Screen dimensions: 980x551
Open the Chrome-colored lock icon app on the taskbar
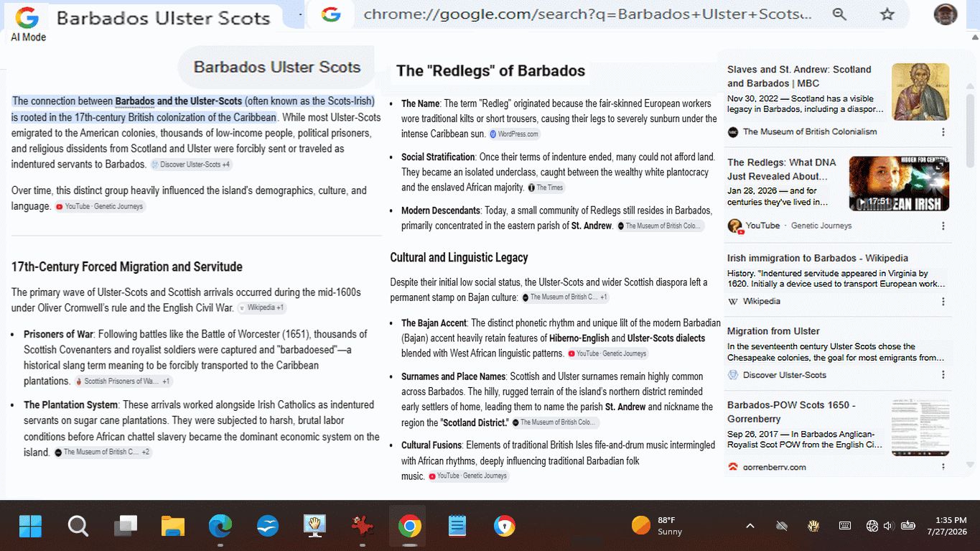tap(505, 527)
